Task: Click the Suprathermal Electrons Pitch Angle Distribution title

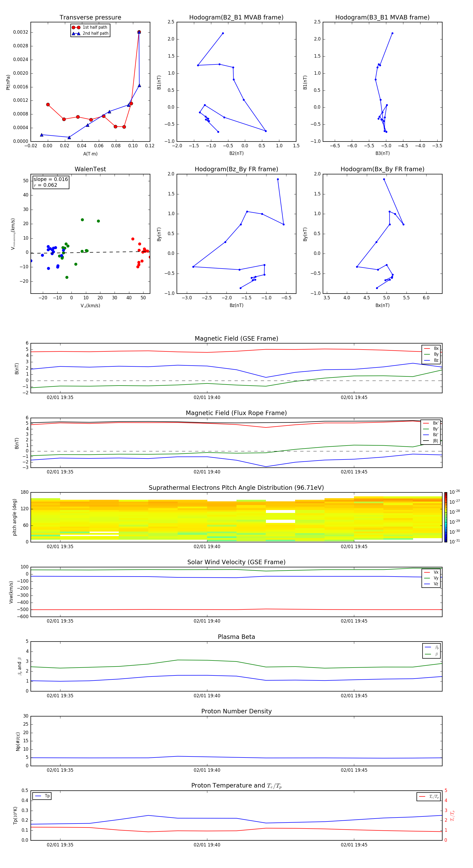Action: (236, 488)
